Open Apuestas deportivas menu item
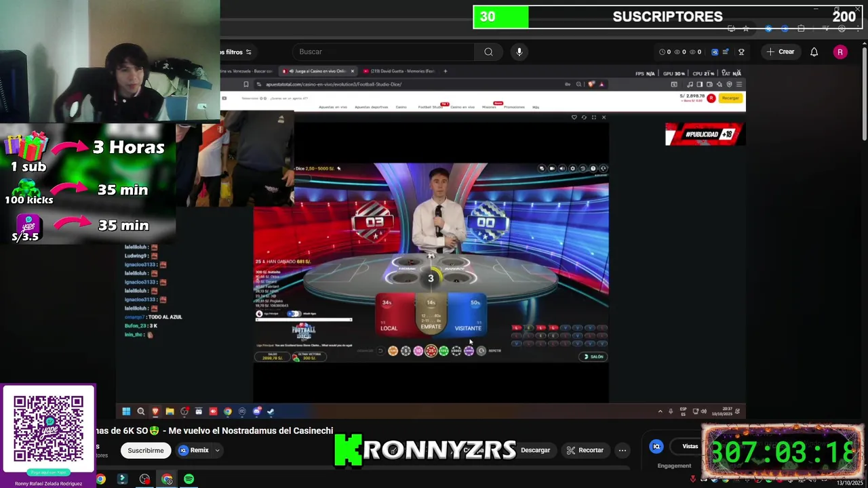 (x=371, y=107)
